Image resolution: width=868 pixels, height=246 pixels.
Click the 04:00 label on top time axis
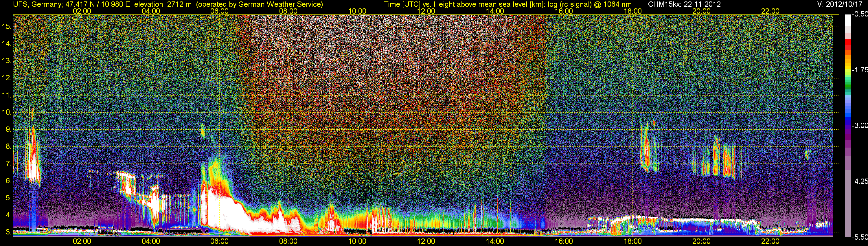point(151,11)
